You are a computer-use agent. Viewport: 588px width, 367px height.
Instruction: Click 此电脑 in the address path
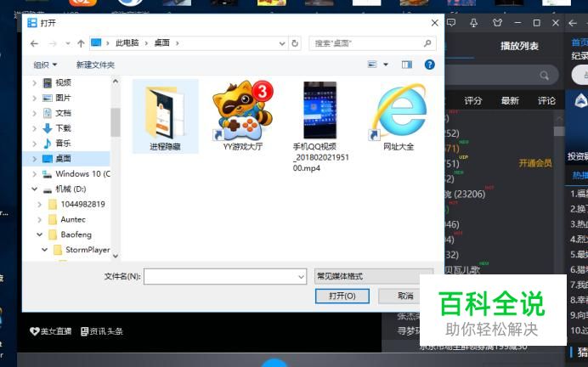(127, 43)
